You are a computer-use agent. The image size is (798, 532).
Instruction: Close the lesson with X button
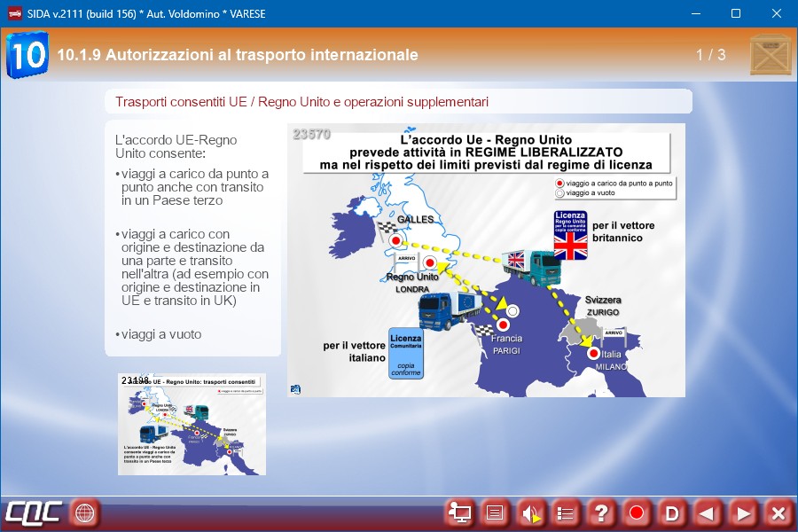point(778,512)
